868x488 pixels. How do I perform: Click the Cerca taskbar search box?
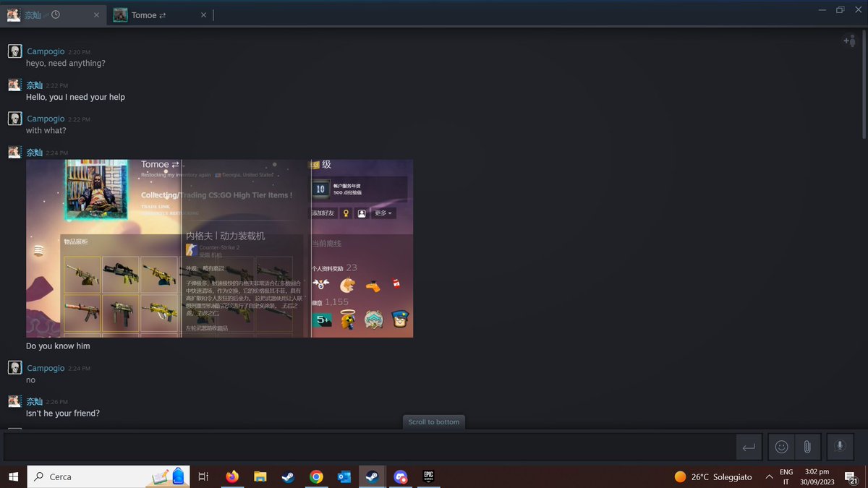[x=109, y=476]
